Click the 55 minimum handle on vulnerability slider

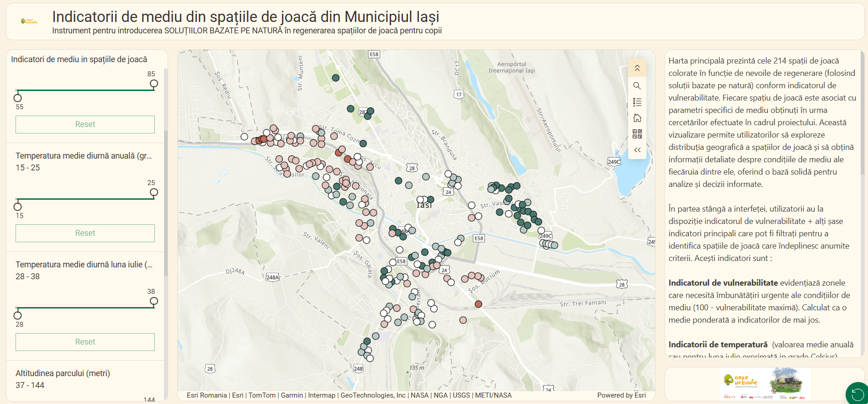pos(18,98)
